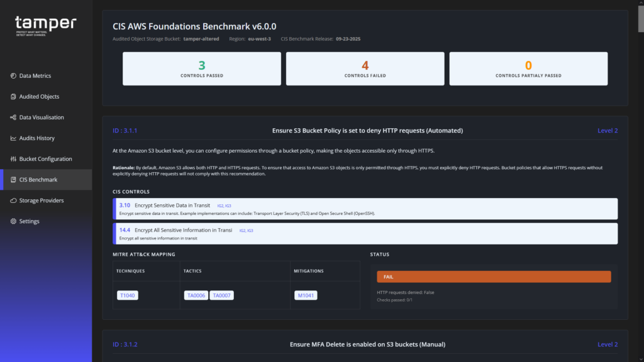
Task: Select the Controls Failed summary card
Action: 365,69
